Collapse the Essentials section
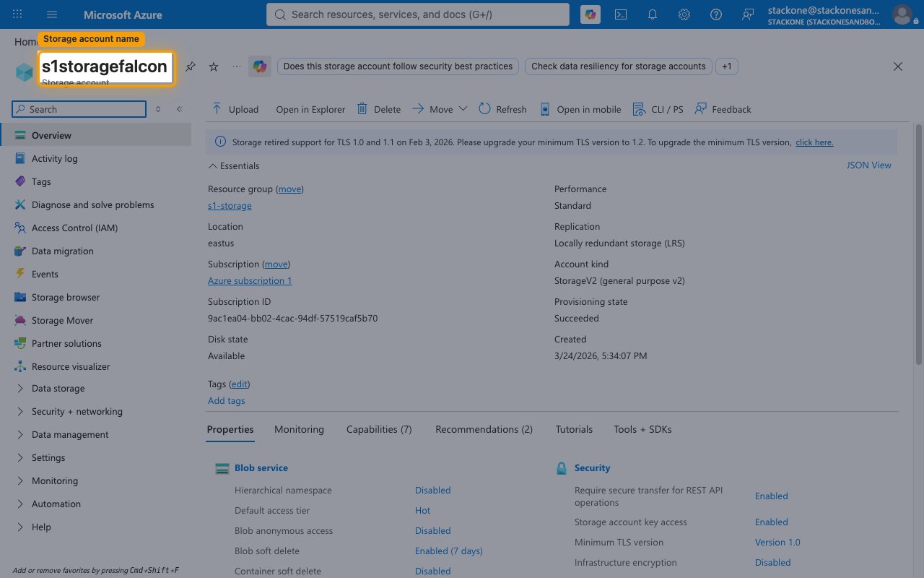Screen dimensions: 924x578 point(234,165)
